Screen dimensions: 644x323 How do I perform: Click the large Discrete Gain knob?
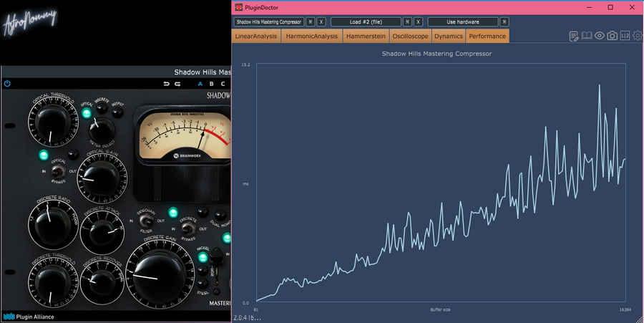pyautogui.click(x=160, y=274)
